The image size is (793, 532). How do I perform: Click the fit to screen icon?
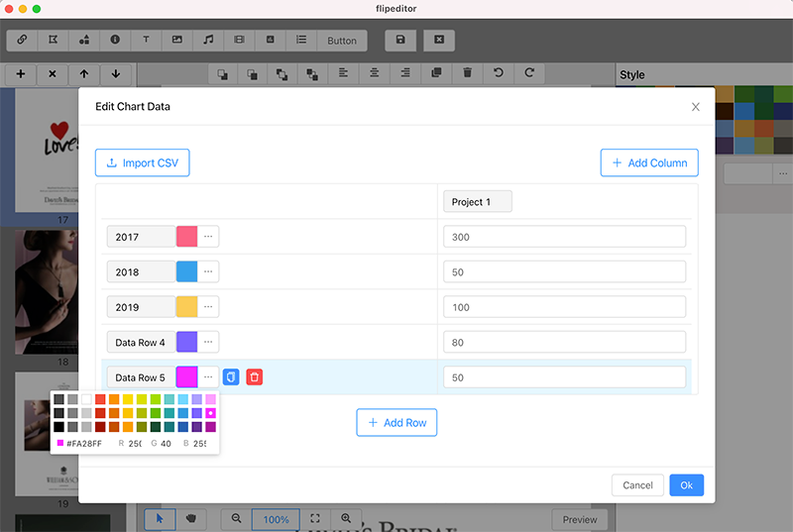tap(315, 519)
